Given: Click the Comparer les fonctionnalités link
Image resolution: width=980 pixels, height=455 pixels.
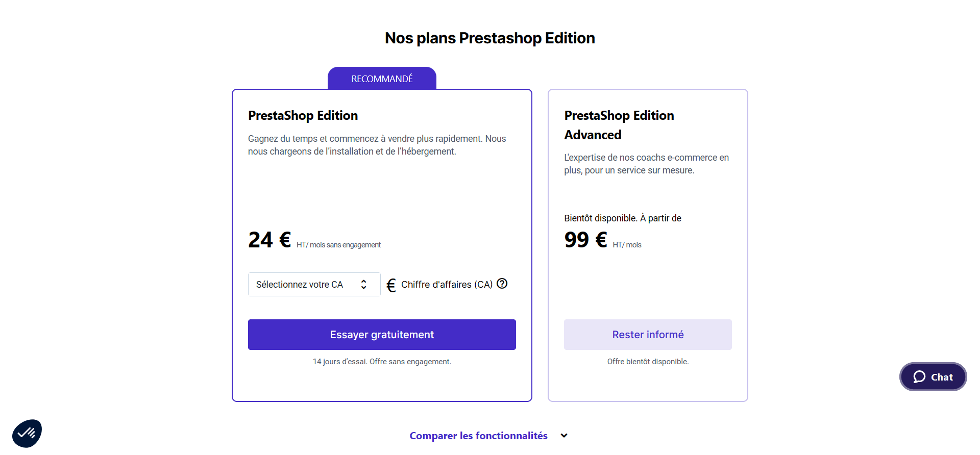Looking at the screenshot, I should (478, 436).
